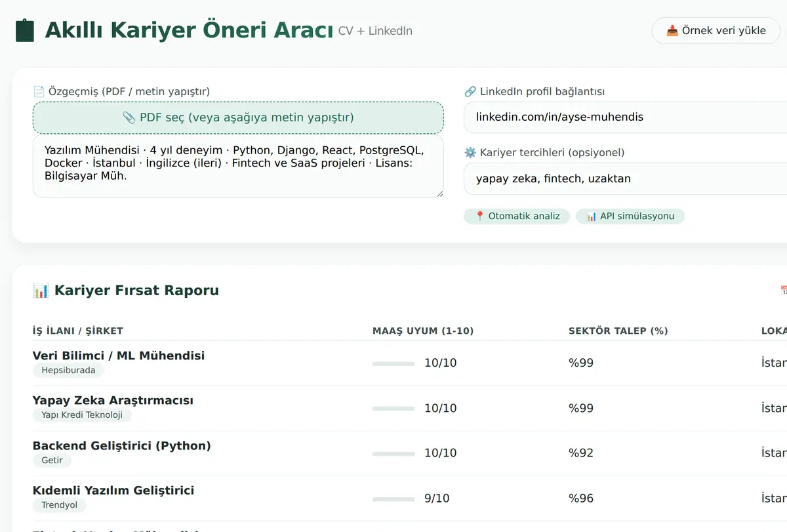Image resolution: width=787 pixels, height=532 pixels.
Task: Sort by the İŞ İLANI / ŞİRKET column header
Action: 78,331
